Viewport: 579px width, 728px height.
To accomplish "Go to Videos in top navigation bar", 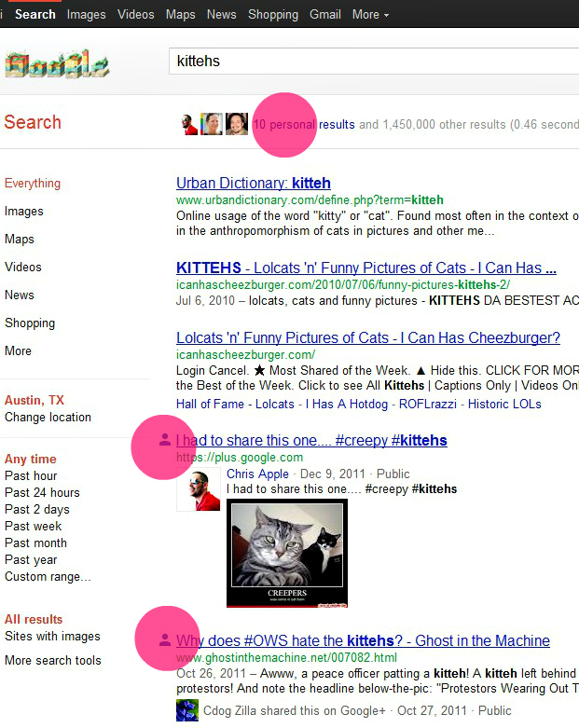I will (135, 14).
